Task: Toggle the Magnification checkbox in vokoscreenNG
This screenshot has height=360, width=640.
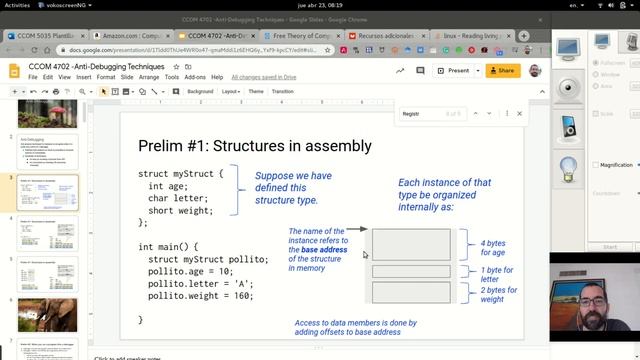Action: (x=596, y=165)
